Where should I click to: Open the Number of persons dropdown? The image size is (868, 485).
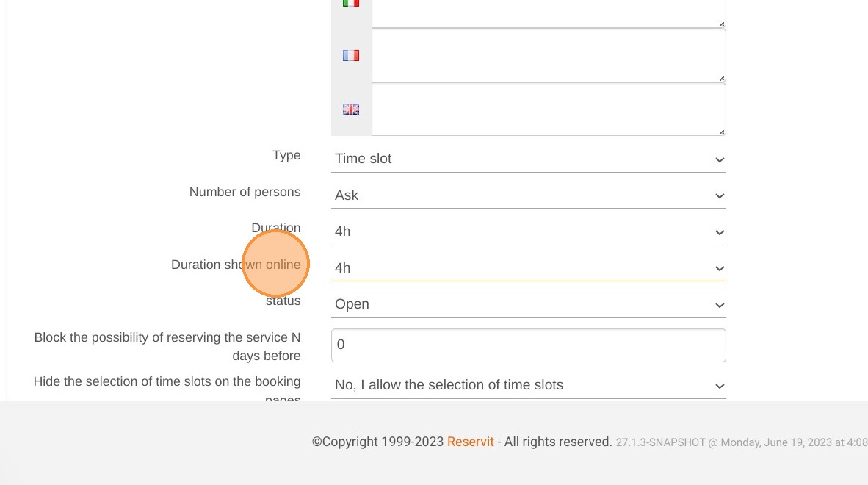pos(528,195)
